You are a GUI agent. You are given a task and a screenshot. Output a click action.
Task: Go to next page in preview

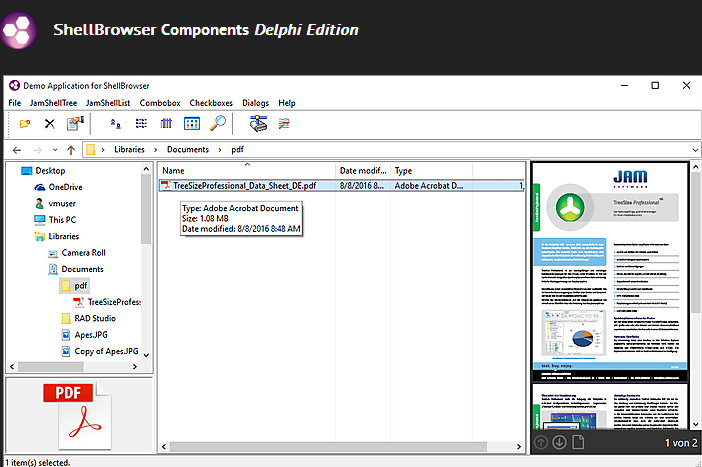click(x=559, y=443)
